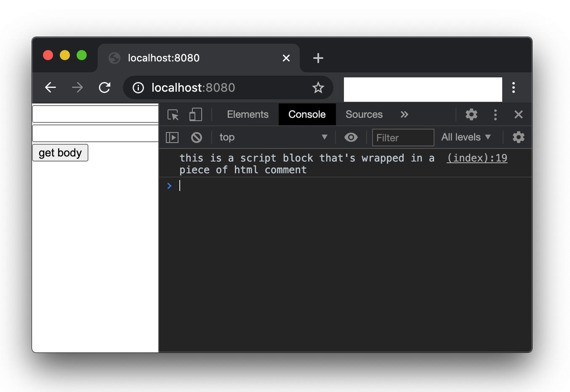Viewport: 570px width, 392px height.
Task: Follow the (index):19 source link
Action: coord(477,158)
